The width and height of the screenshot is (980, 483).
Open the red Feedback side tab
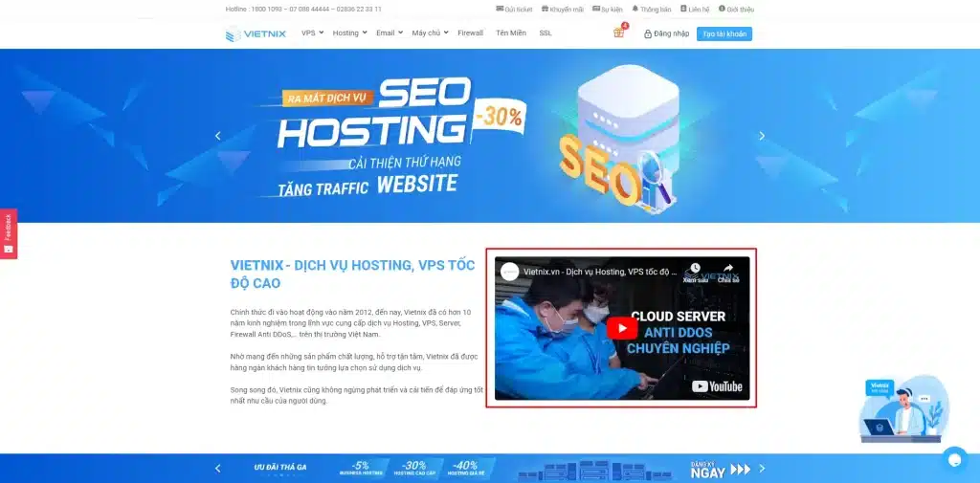click(8, 233)
